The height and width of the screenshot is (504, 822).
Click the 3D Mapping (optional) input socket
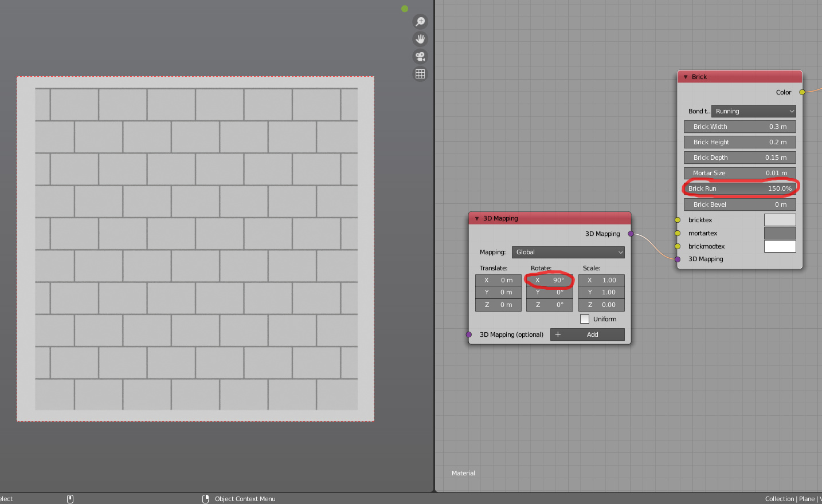tap(469, 334)
